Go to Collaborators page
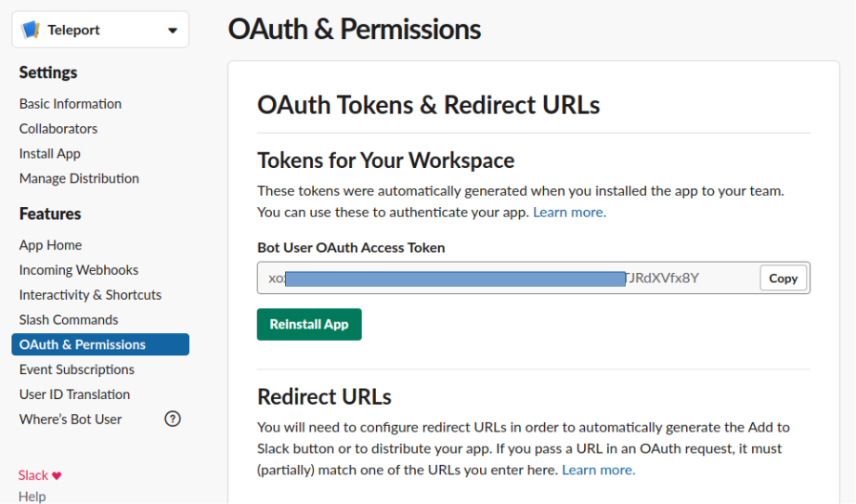The image size is (856, 504). click(x=58, y=129)
